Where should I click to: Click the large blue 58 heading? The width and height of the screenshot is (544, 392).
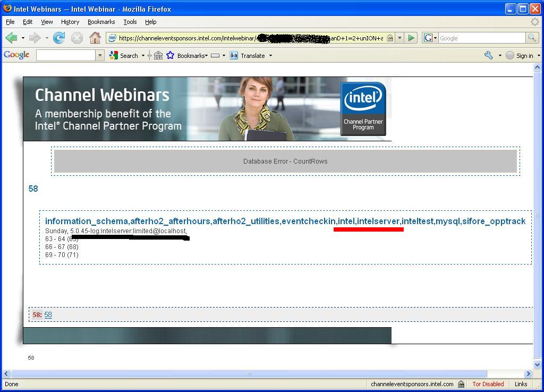[x=33, y=189]
